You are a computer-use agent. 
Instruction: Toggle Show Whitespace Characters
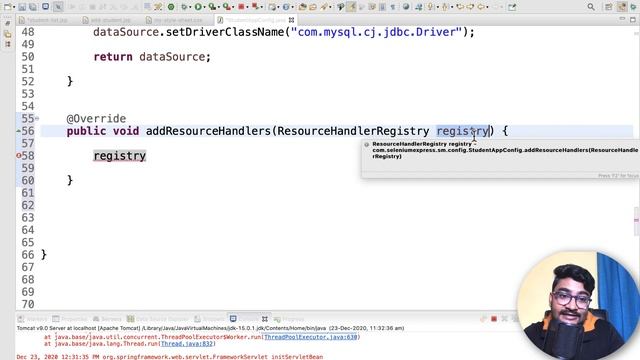tap(393, 7)
